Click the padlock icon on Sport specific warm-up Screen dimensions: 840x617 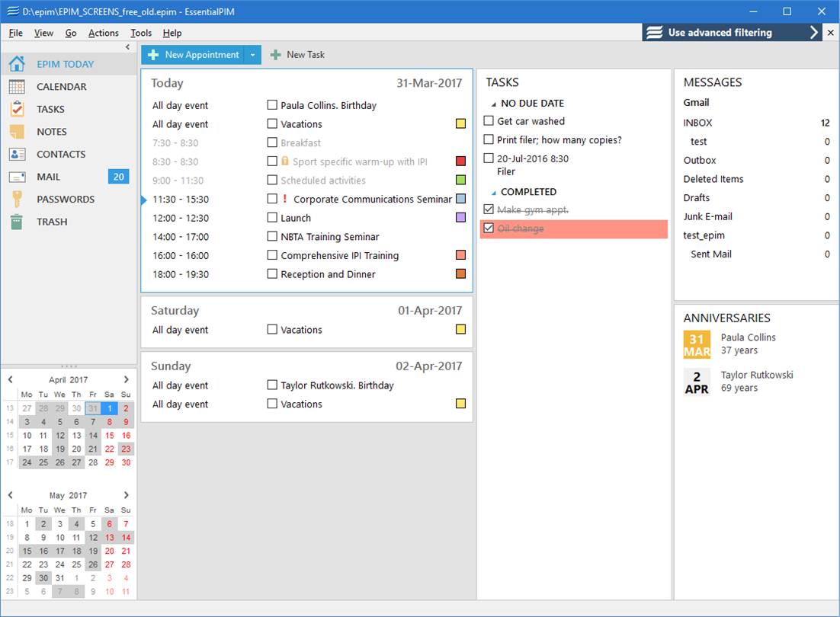tap(284, 161)
